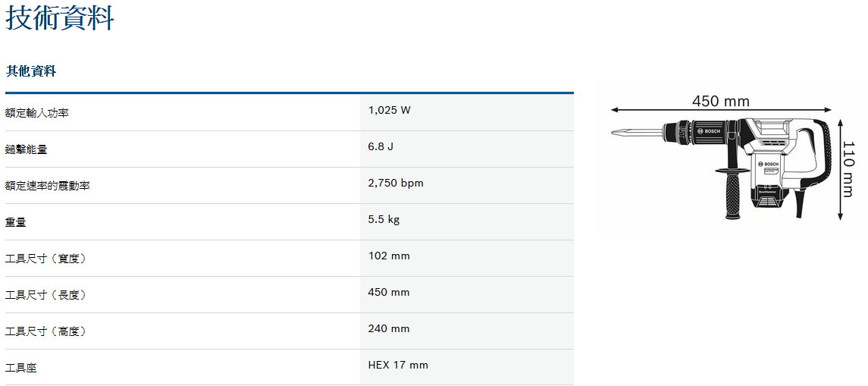This screenshot has width=868, height=386.
Task: Click the 102 mm width value
Action: click(389, 256)
